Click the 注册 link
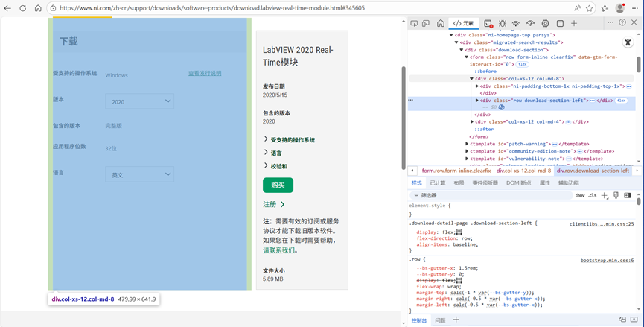The height and width of the screenshot is (327, 644). pos(273,204)
